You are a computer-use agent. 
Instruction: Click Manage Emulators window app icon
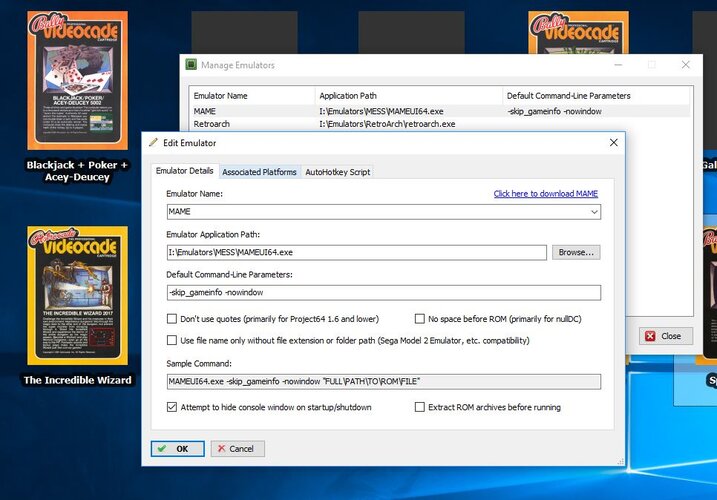pyautogui.click(x=191, y=65)
